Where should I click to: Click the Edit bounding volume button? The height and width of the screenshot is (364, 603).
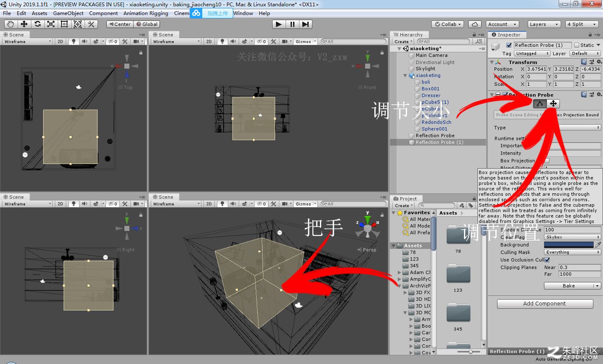point(540,103)
